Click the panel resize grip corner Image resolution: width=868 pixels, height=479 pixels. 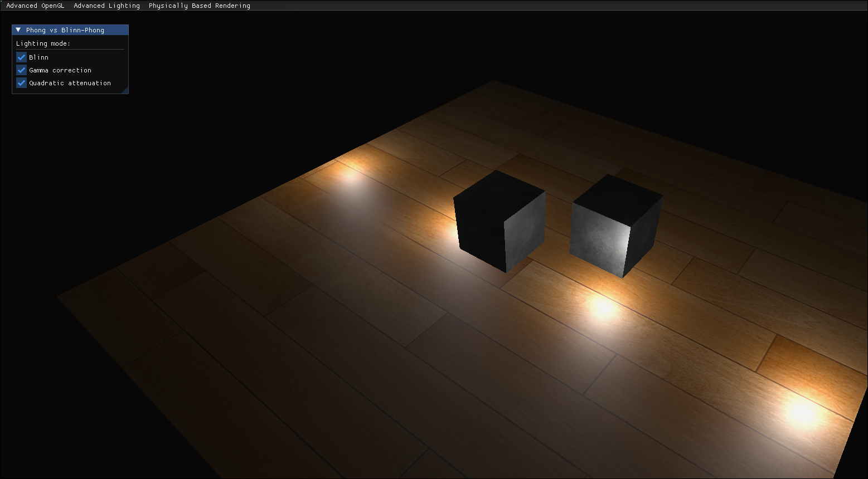coord(124,90)
